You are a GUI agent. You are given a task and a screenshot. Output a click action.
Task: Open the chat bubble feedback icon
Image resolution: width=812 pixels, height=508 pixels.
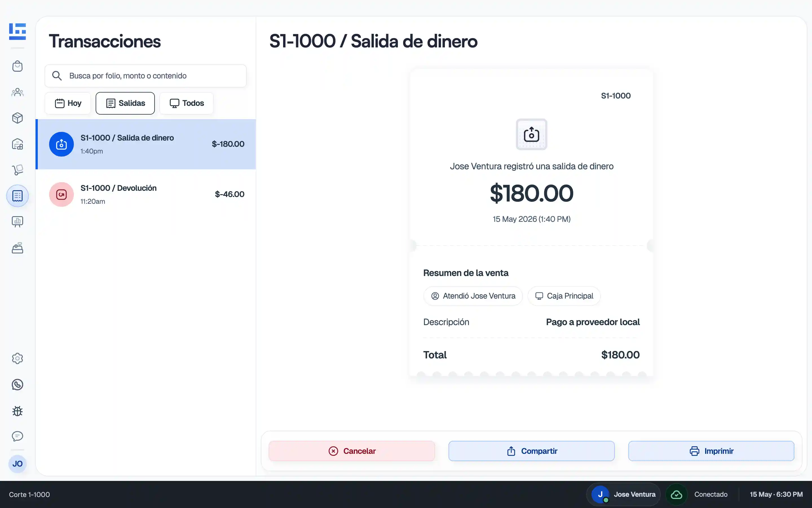tap(17, 436)
